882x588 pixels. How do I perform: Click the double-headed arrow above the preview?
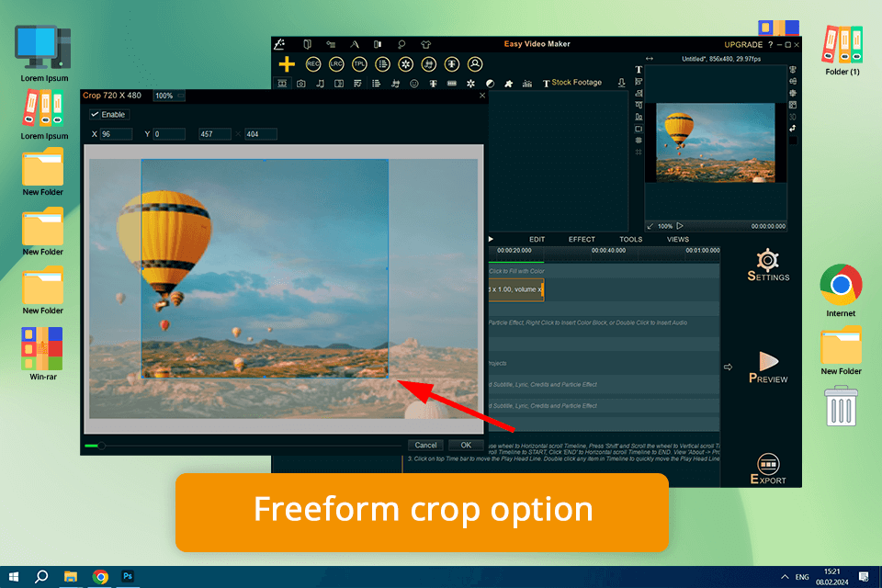click(x=650, y=59)
